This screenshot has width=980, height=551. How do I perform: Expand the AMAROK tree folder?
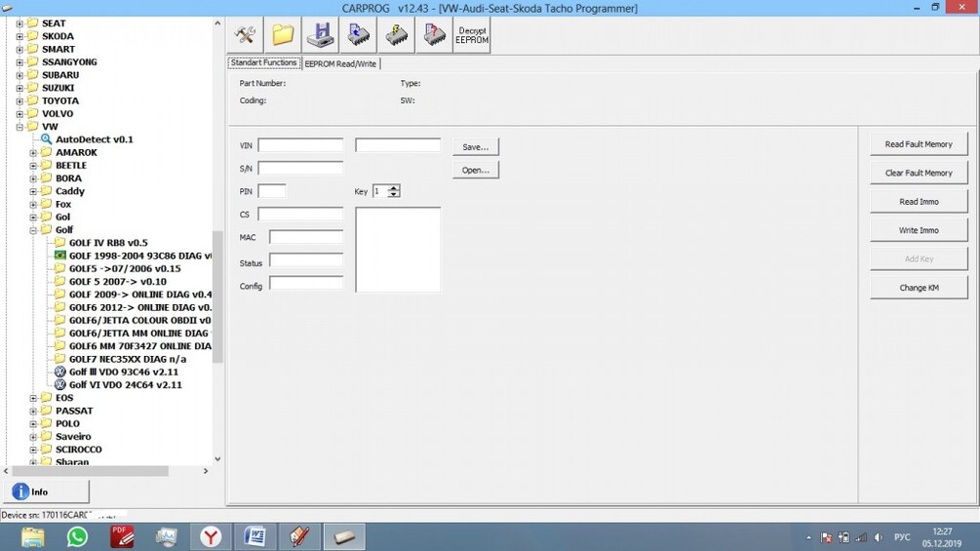34,152
